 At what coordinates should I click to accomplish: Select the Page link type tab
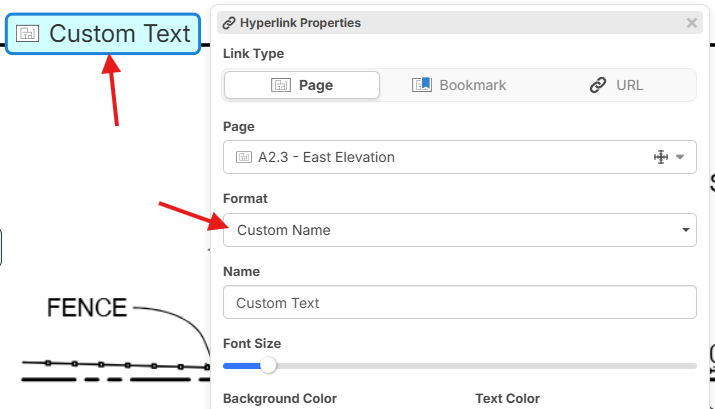pyautogui.click(x=302, y=85)
